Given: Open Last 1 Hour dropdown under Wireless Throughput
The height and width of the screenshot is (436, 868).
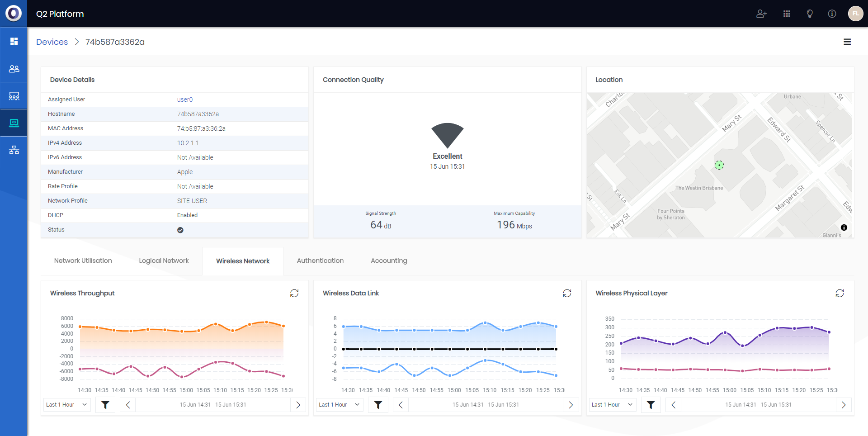Looking at the screenshot, I should pyautogui.click(x=67, y=405).
